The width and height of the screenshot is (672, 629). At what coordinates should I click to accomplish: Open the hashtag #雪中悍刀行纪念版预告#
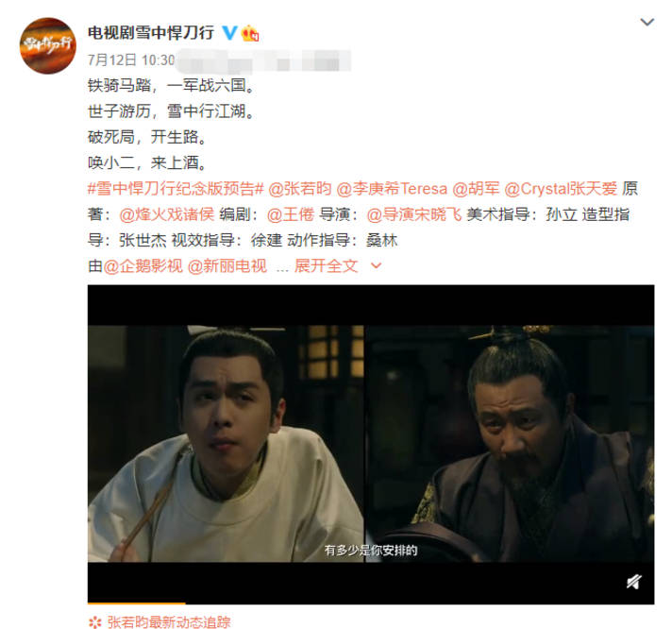pyautogui.click(x=176, y=189)
